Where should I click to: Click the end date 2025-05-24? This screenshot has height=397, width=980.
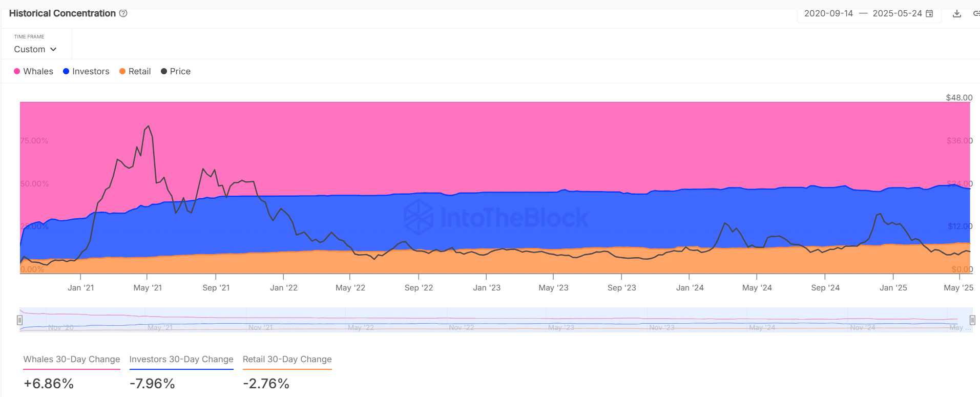tap(897, 13)
